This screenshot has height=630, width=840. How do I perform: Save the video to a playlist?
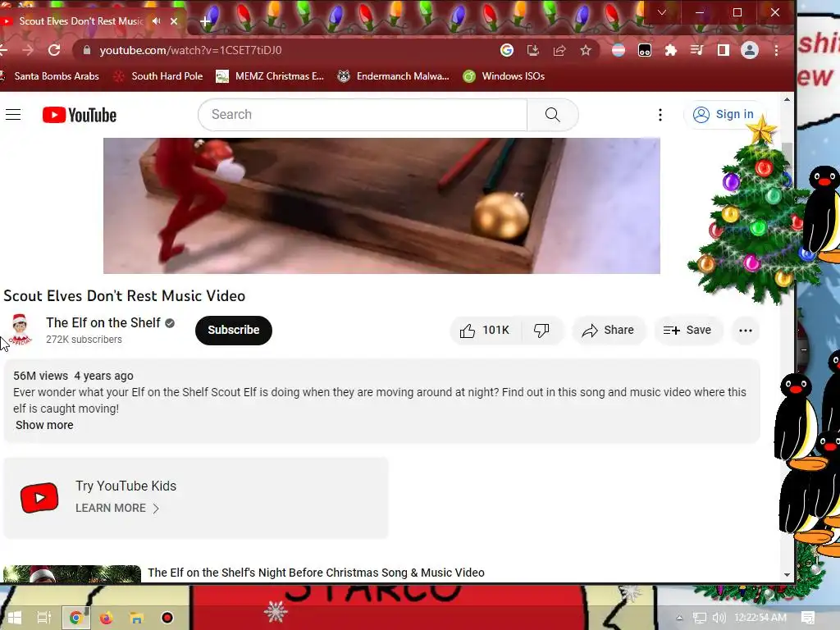688,330
